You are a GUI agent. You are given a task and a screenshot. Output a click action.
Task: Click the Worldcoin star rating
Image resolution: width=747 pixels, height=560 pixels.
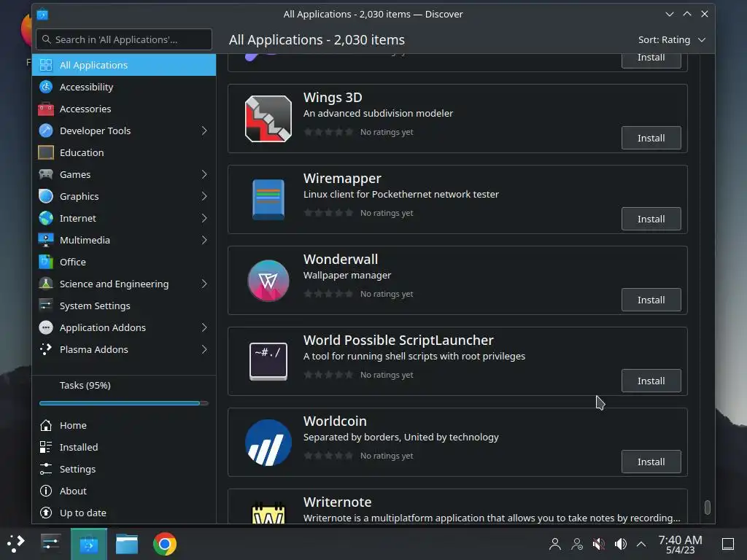[329, 456]
